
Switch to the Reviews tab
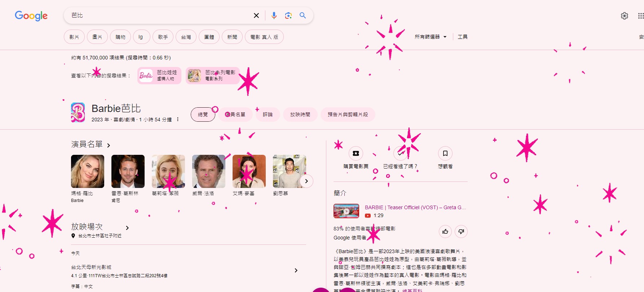point(268,114)
